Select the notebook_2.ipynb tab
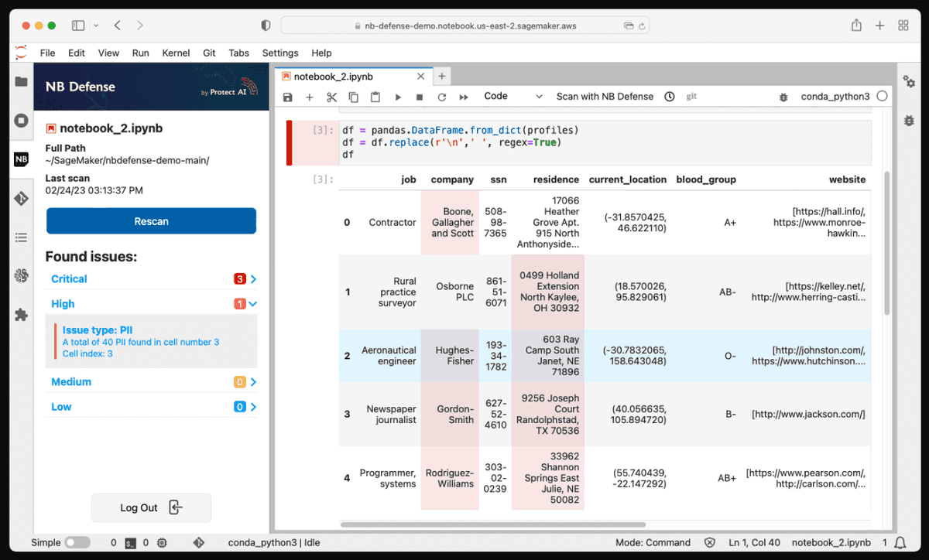Image resolution: width=929 pixels, height=560 pixels. 355,77
